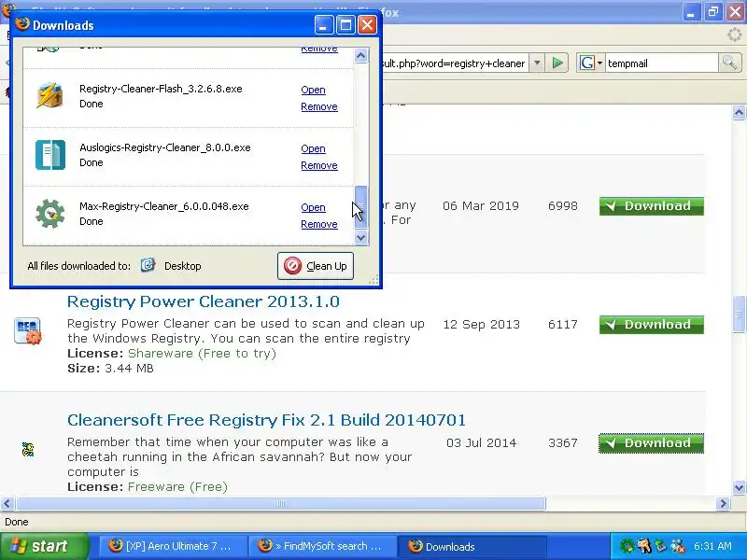
Task: Click the Max Registry Cleaner gear icon
Action: click(x=50, y=214)
